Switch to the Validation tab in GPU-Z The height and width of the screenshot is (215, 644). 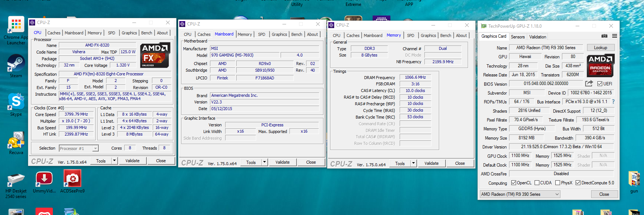click(x=538, y=37)
